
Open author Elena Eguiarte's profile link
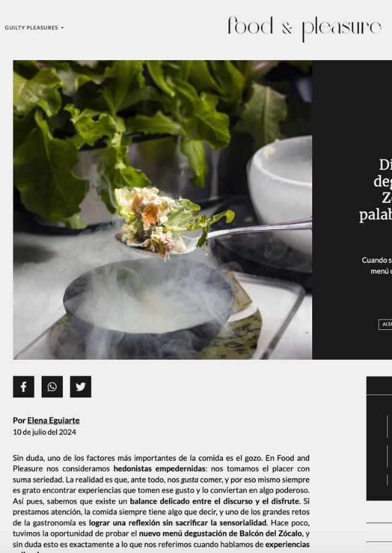[x=53, y=420]
